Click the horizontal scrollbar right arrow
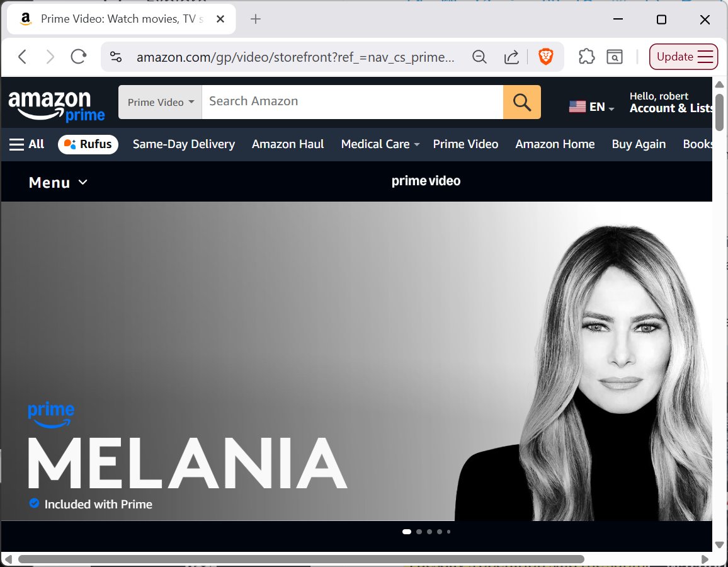Image resolution: width=728 pixels, height=567 pixels. 705,559
